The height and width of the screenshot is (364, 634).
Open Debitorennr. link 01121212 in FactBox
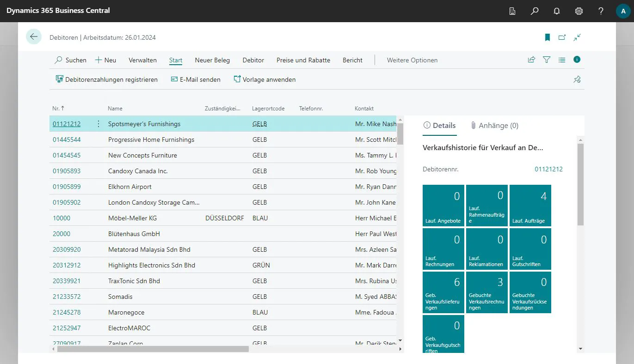[x=548, y=169]
